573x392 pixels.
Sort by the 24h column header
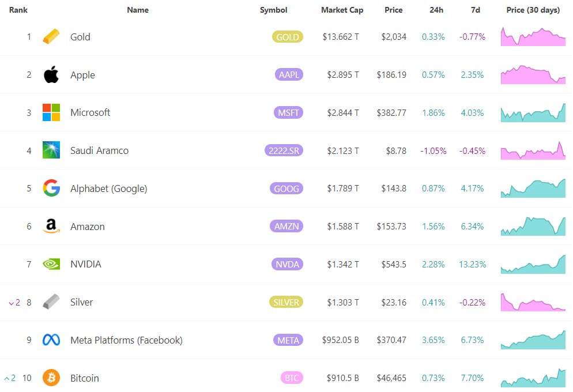(x=436, y=10)
